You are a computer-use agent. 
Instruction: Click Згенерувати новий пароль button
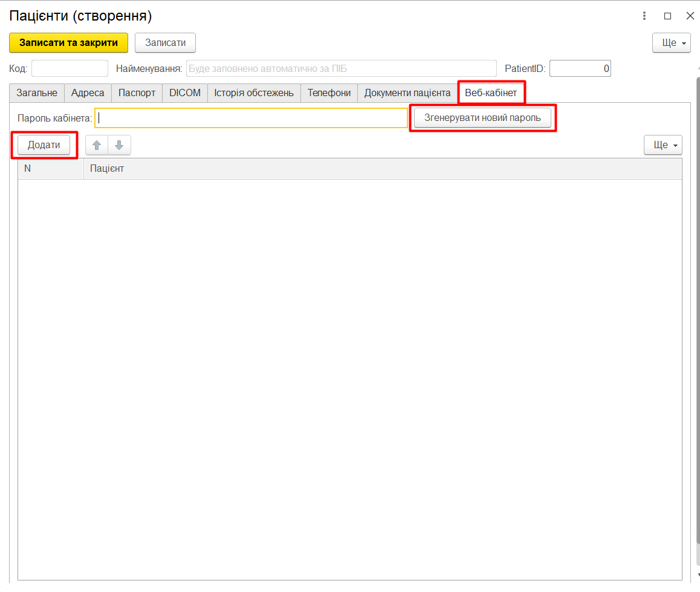click(482, 118)
